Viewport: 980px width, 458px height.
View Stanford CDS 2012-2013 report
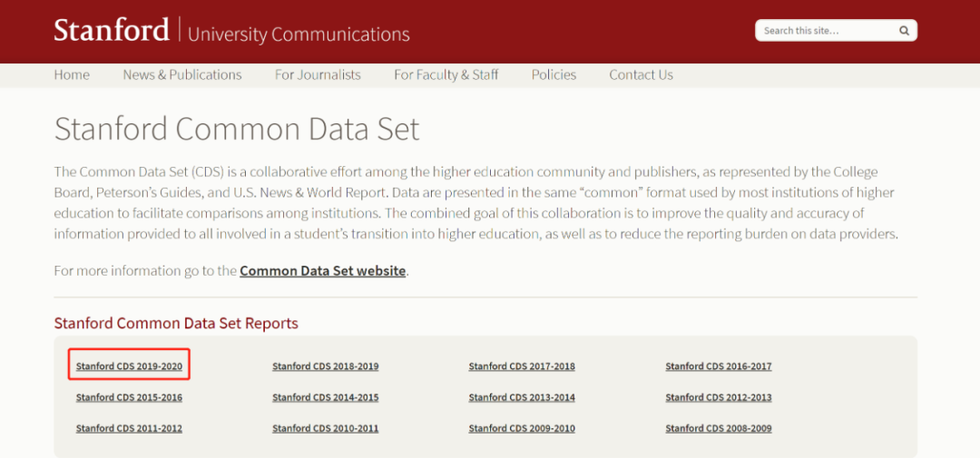pos(718,397)
